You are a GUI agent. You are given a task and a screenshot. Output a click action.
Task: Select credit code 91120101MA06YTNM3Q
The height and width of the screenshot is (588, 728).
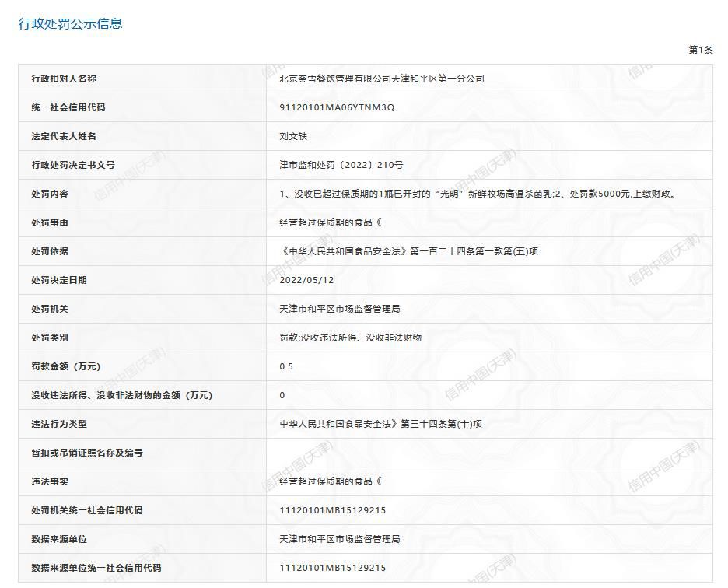[337, 107]
